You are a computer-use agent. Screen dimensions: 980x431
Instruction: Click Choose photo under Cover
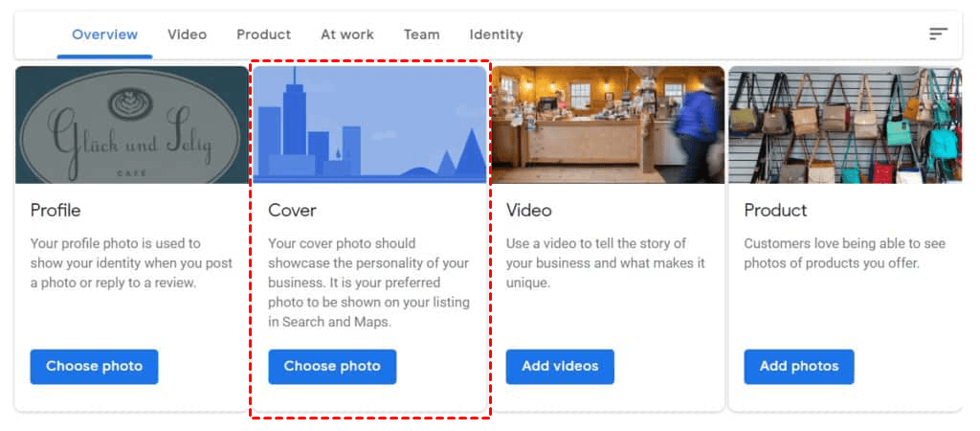[332, 366]
